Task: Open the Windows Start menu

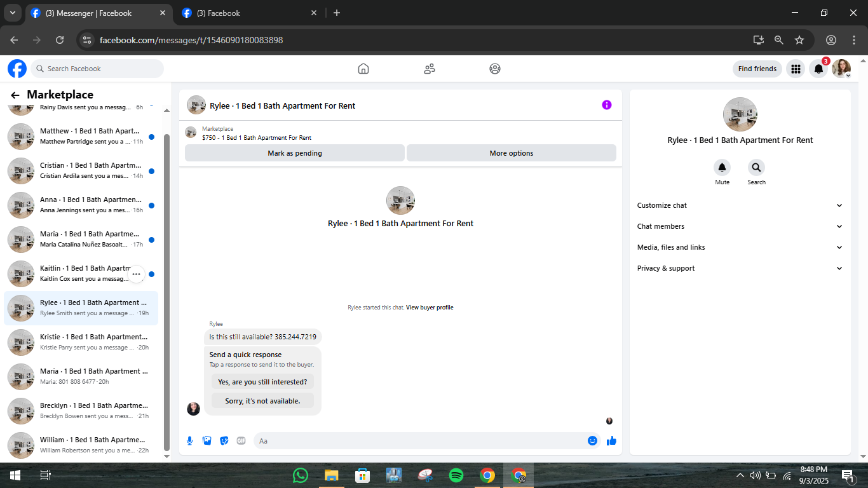Action: tap(15, 475)
